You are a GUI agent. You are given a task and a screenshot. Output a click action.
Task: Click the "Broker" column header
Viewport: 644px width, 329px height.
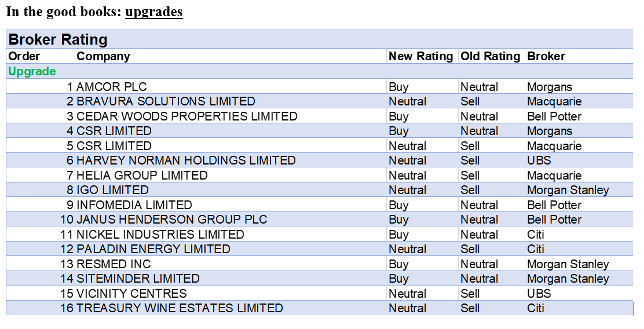[546, 56]
